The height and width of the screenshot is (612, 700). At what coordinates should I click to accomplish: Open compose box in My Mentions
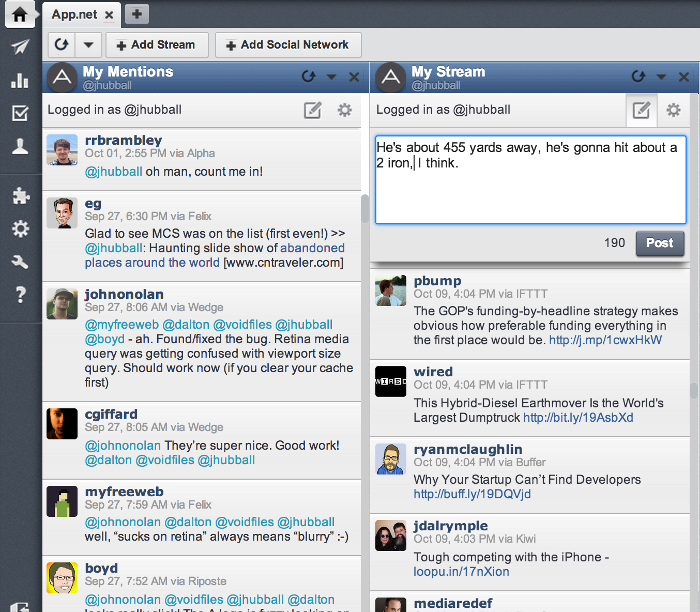[312, 110]
